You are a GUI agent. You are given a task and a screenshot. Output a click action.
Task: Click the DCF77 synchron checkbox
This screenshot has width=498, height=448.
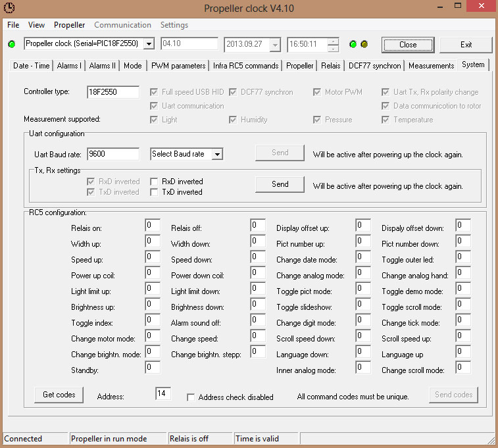(x=233, y=92)
